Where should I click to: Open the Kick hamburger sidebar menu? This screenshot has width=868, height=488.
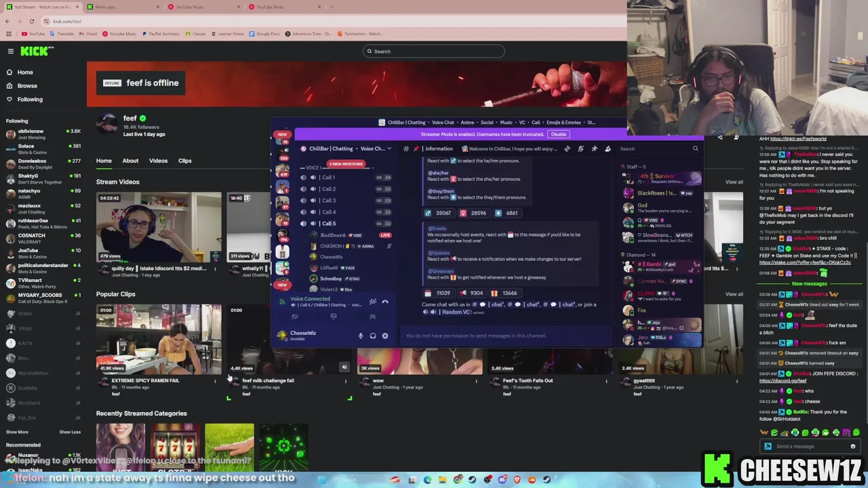pos(10,51)
